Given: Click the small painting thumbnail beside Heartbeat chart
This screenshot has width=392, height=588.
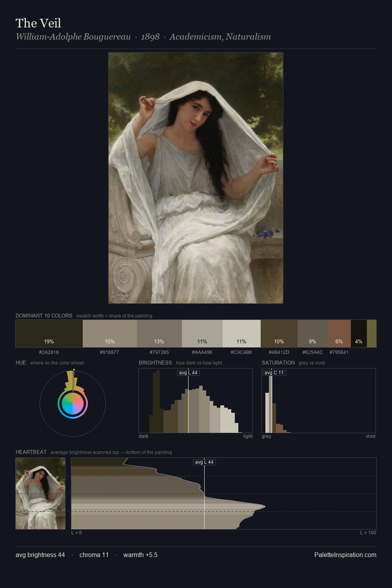Looking at the screenshot, I should [40, 494].
